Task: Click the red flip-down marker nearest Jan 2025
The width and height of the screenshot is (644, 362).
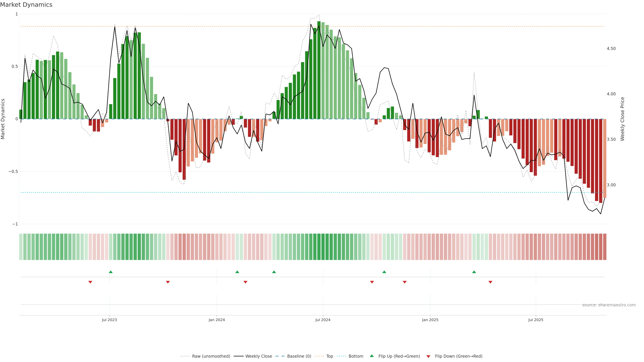Action: coord(405,282)
